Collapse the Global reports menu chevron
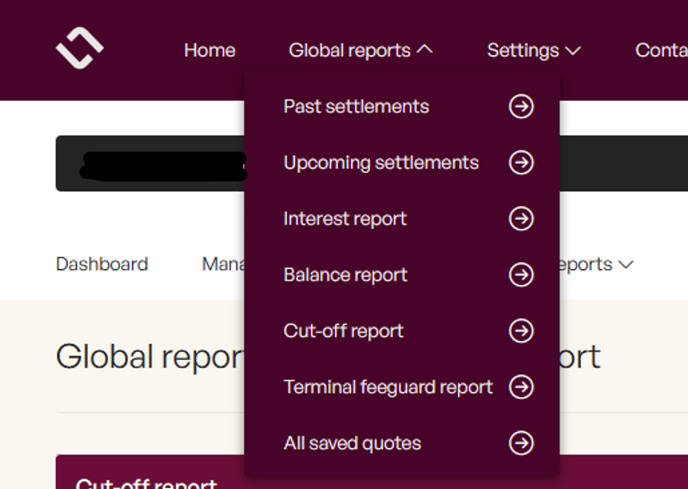The width and height of the screenshot is (688, 489). pos(424,50)
